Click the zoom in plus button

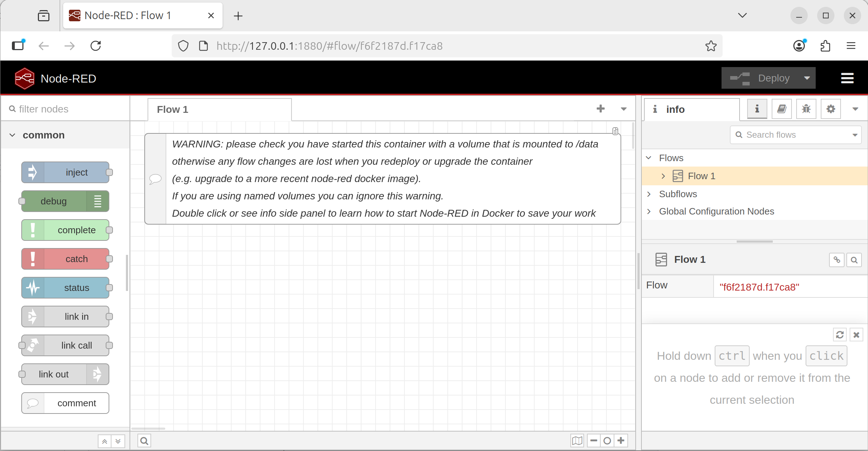[x=621, y=441]
